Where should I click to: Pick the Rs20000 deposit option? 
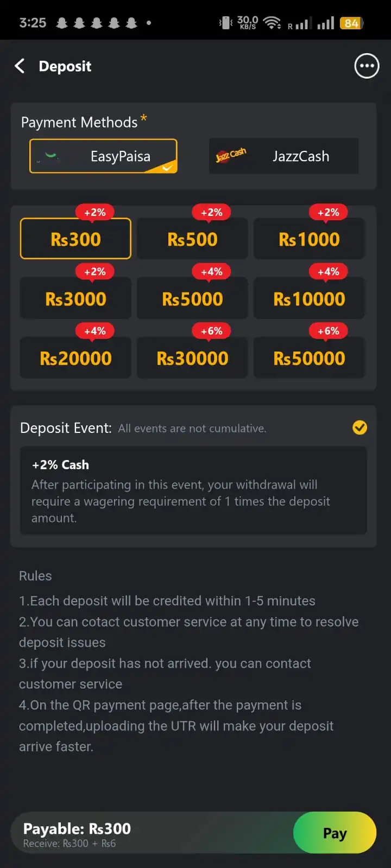75,358
